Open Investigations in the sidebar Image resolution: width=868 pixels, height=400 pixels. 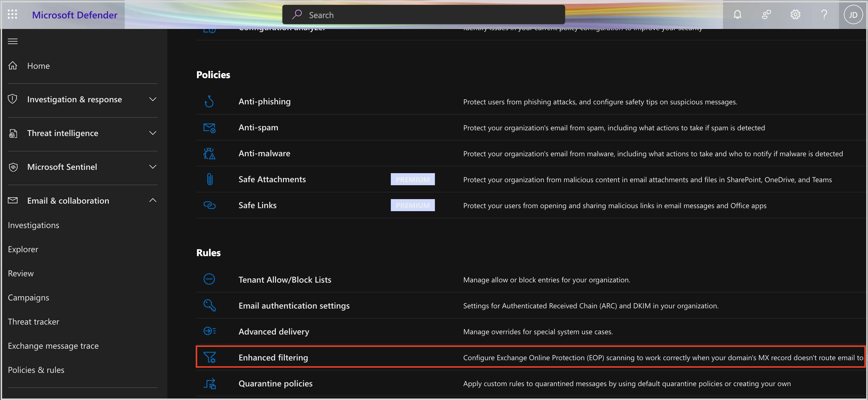tap(33, 225)
